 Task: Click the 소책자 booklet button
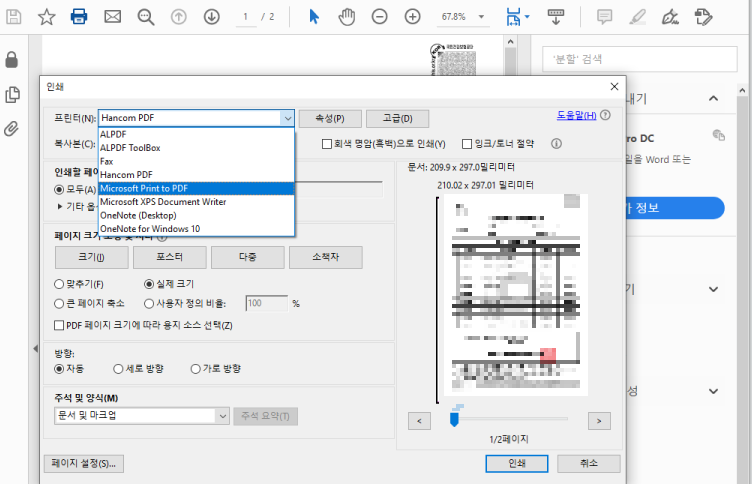click(x=326, y=257)
